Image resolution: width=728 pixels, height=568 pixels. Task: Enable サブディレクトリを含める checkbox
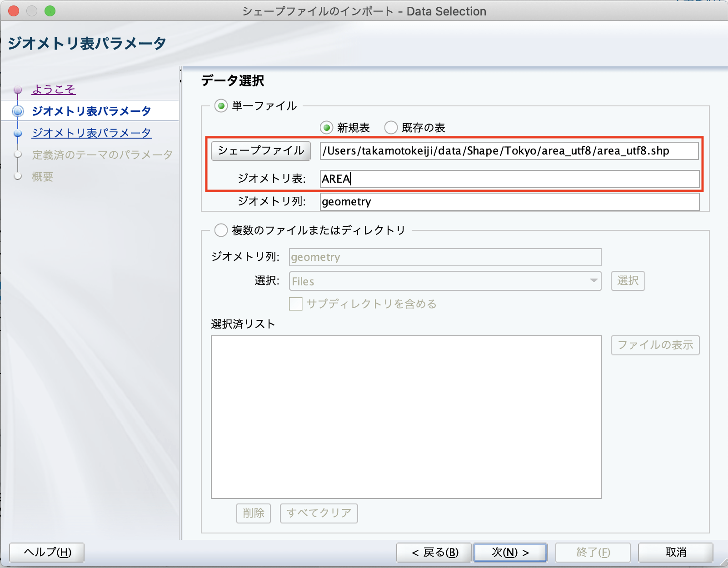coord(296,304)
